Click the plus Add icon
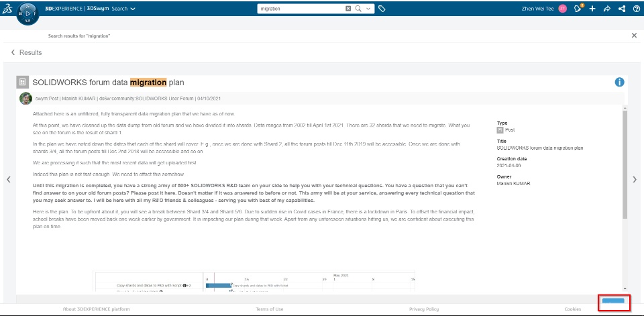 [592, 9]
